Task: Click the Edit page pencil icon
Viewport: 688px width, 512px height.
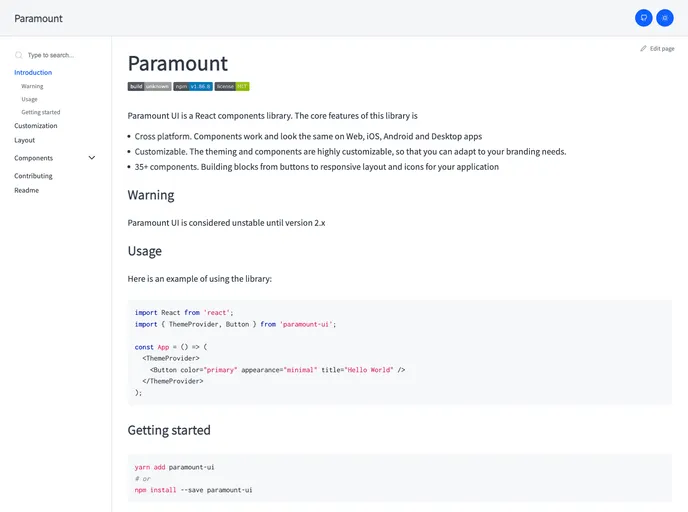Action: 643,48
